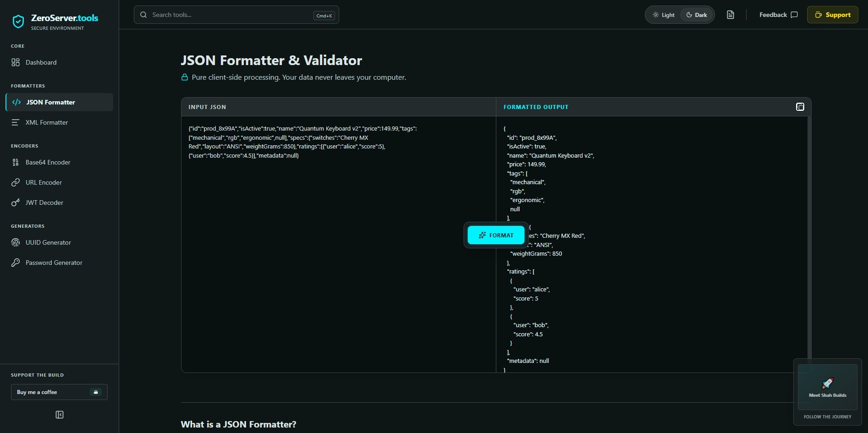Image resolution: width=868 pixels, height=433 pixels.
Task: Open the JWT Decoder tool
Action: (59, 203)
